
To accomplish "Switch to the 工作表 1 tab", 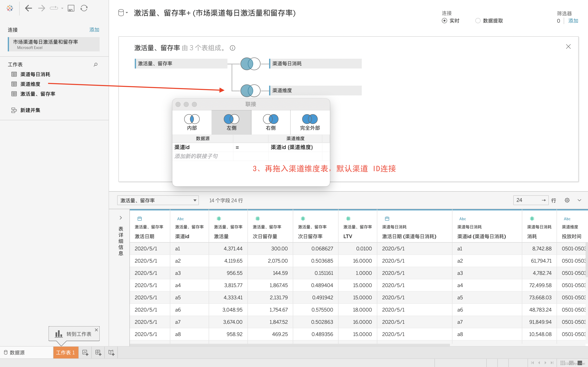I will coord(65,353).
